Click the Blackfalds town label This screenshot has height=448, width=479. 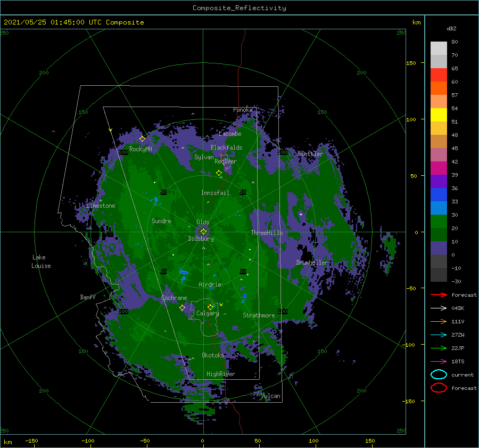[x=226, y=148]
